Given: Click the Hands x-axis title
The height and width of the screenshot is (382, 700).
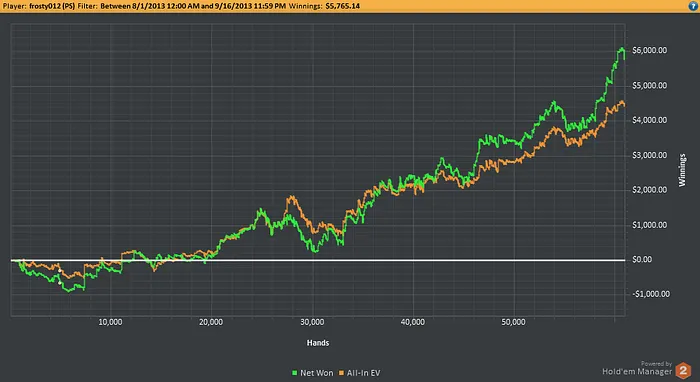Looking at the screenshot, I should [318, 343].
